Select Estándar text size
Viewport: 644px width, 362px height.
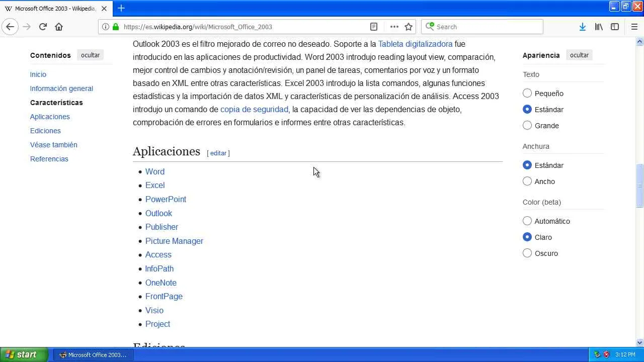coord(527,109)
